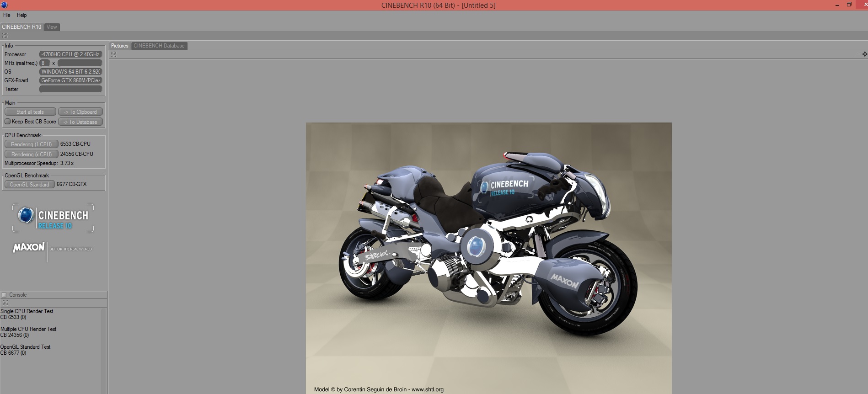The width and height of the screenshot is (868, 394).
Task: Enable the Keep Best CB Score checkbox
Action: (7, 122)
